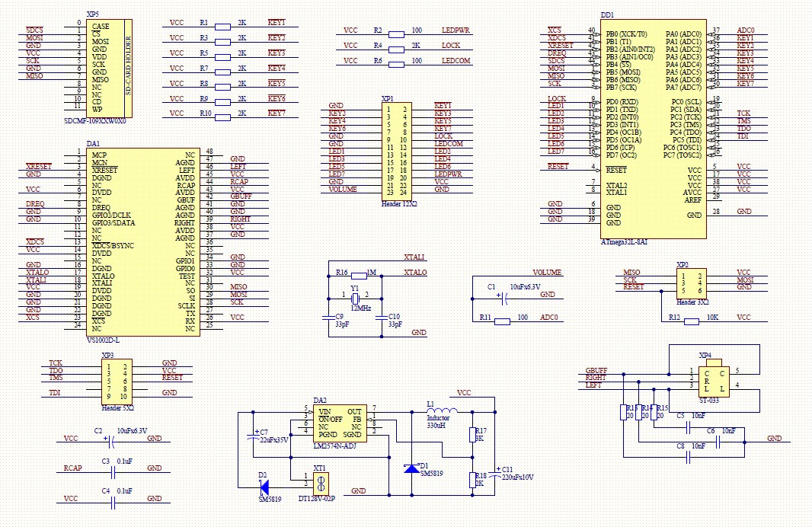Select resistor R4 on the LOCK line

396,50
